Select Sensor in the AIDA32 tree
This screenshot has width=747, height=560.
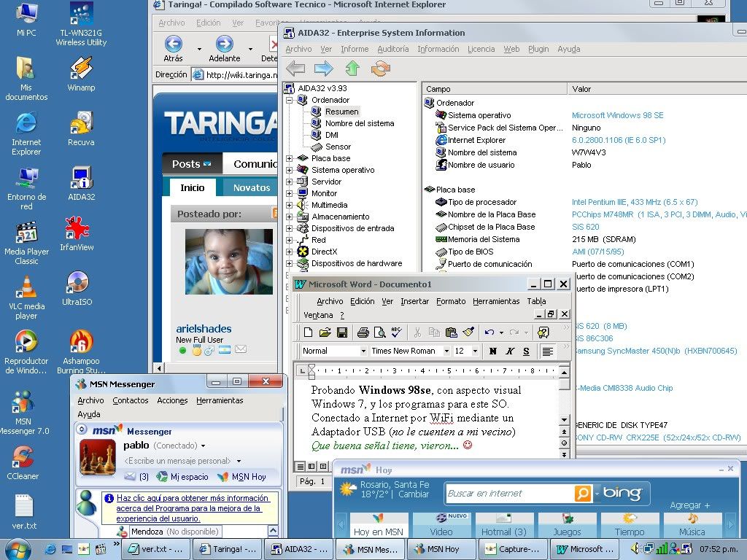(338, 147)
